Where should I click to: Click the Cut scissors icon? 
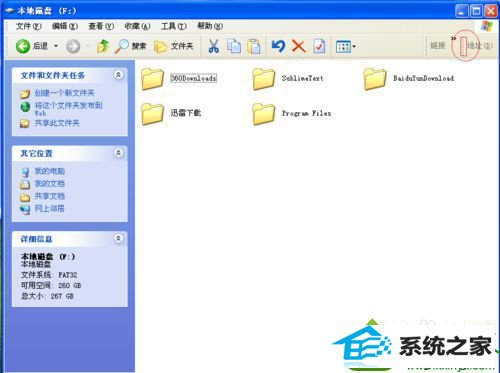click(x=214, y=46)
